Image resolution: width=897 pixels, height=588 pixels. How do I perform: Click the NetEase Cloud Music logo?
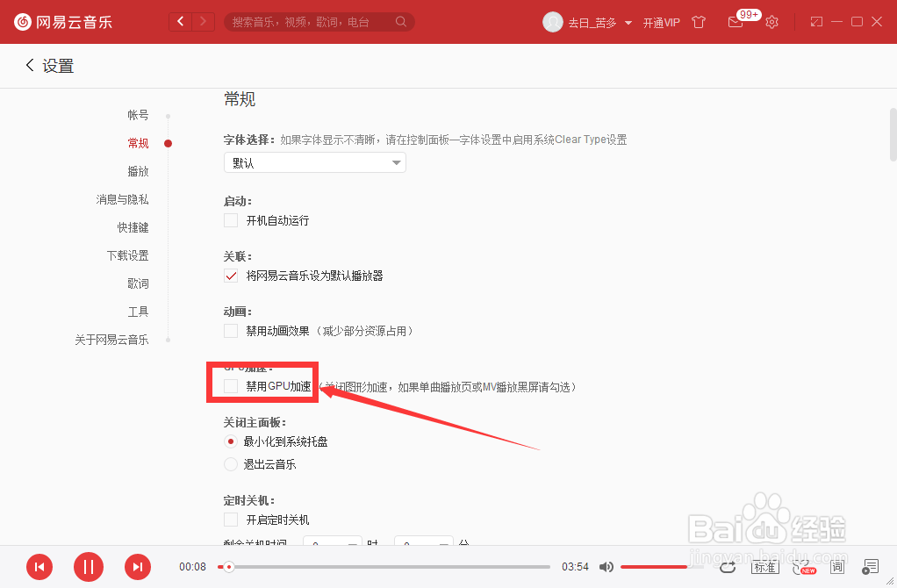coord(63,22)
